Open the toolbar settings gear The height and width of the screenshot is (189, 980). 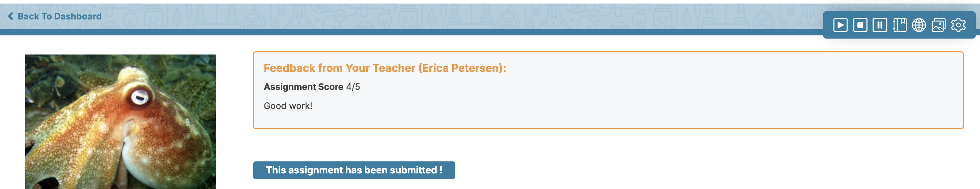958,25
